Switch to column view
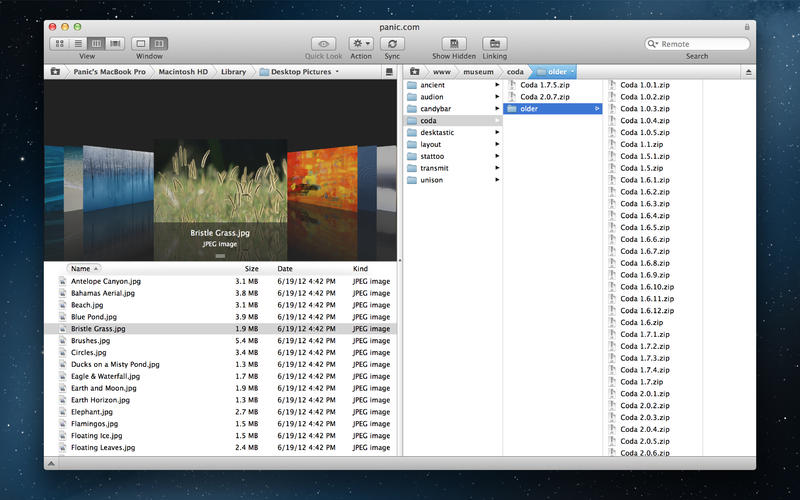800x500 pixels. coord(96,44)
